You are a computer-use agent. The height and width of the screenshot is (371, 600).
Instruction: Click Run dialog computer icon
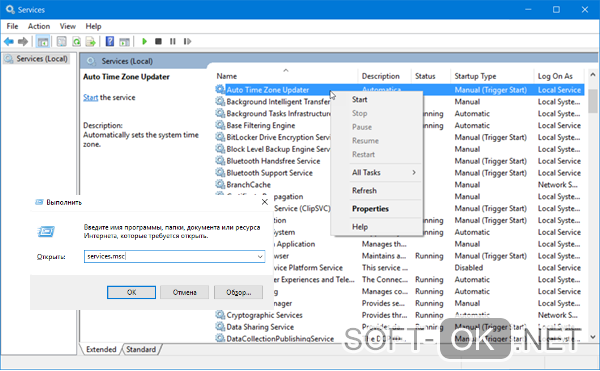tap(46, 231)
